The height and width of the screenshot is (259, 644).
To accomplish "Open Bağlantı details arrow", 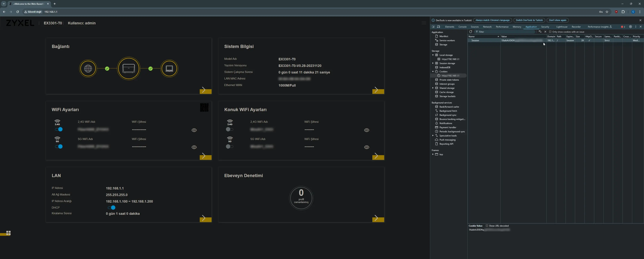I will (x=206, y=90).
